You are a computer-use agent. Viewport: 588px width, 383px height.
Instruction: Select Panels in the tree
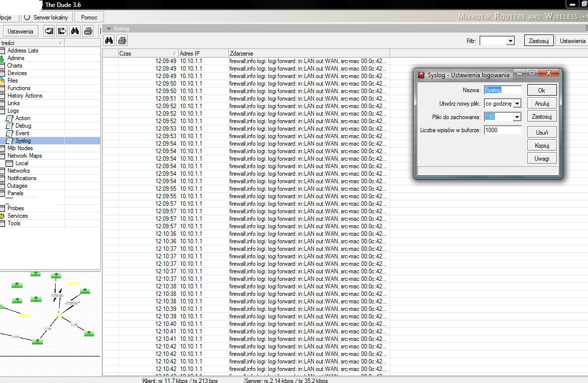pyautogui.click(x=15, y=193)
